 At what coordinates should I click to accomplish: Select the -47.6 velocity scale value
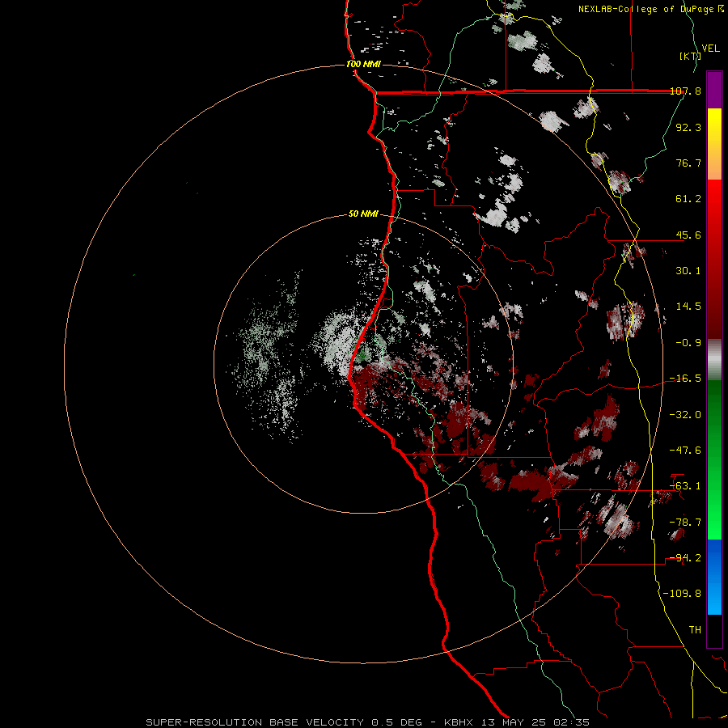685,451
